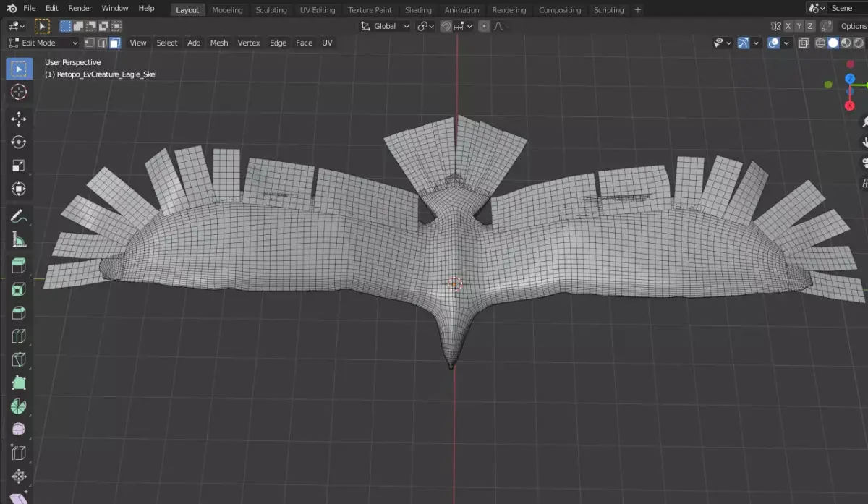This screenshot has height=504, width=868.
Task: Set selection mode to invert
Action: [x=104, y=26]
